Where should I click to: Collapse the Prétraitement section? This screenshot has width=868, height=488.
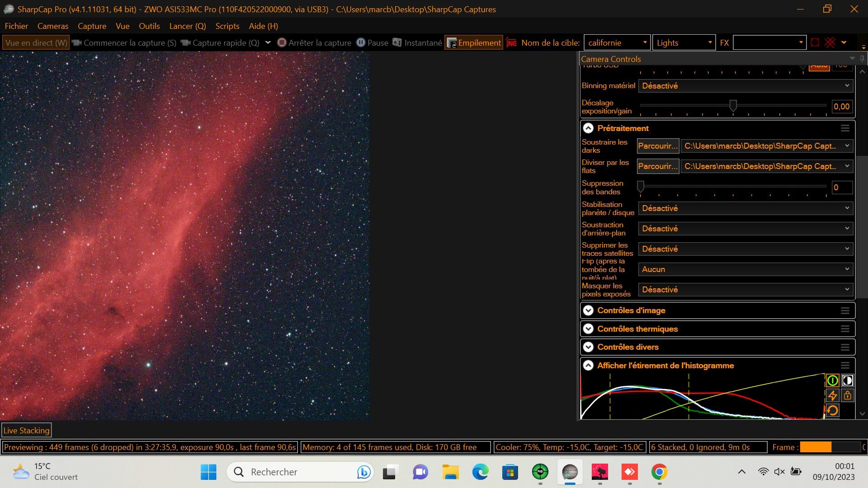[x=588, y=128]
